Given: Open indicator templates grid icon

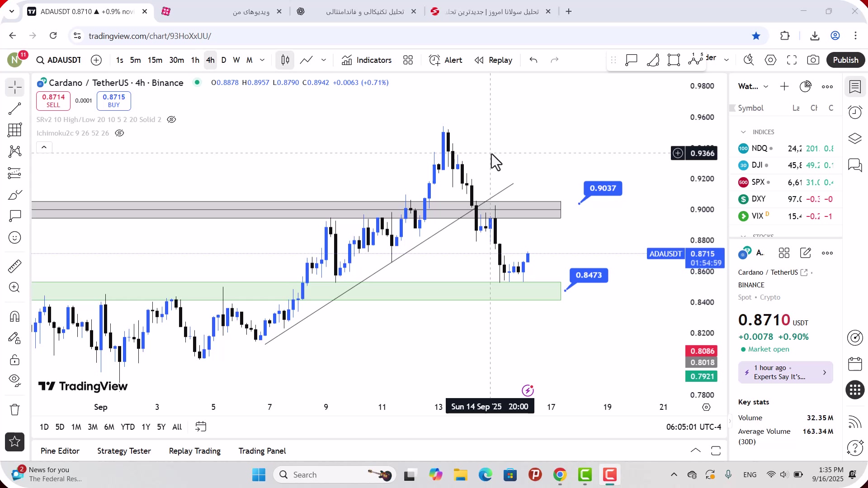Looking at the screenshot, I should 408,60.
